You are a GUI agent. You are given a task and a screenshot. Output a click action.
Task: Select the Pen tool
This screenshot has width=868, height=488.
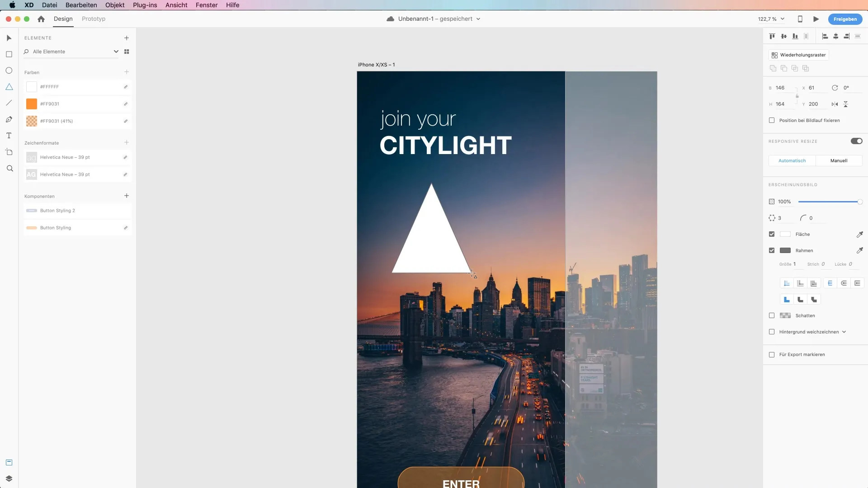(x=9, y=119)
